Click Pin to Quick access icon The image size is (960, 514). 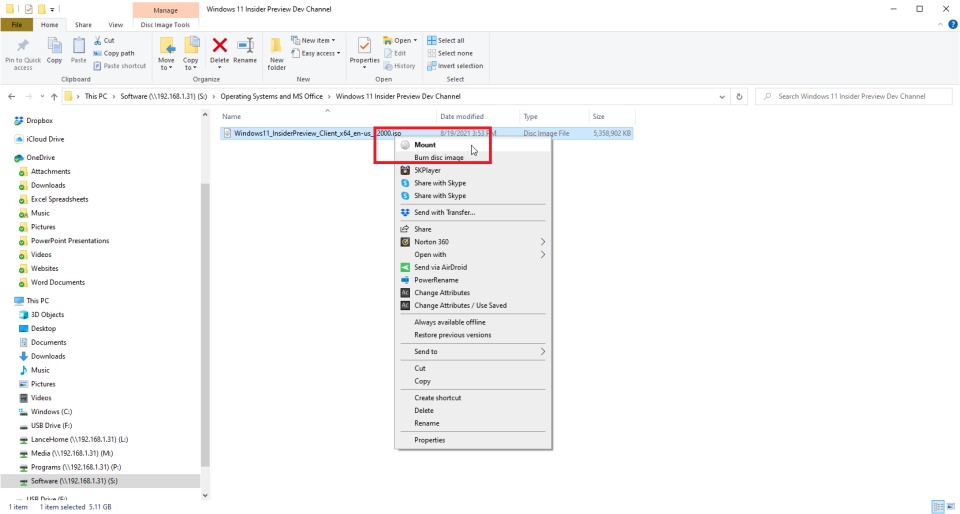[x=22, y=46]
